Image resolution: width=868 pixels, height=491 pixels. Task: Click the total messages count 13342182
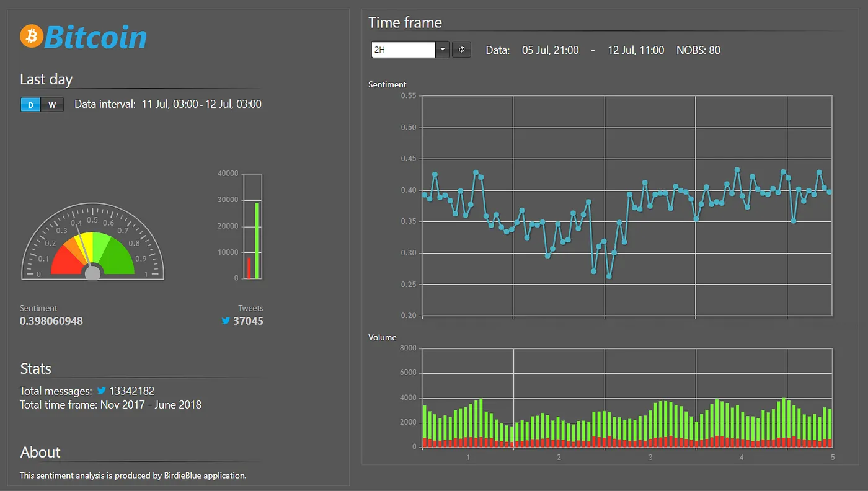pyautogui.click(x=132, y=391)
